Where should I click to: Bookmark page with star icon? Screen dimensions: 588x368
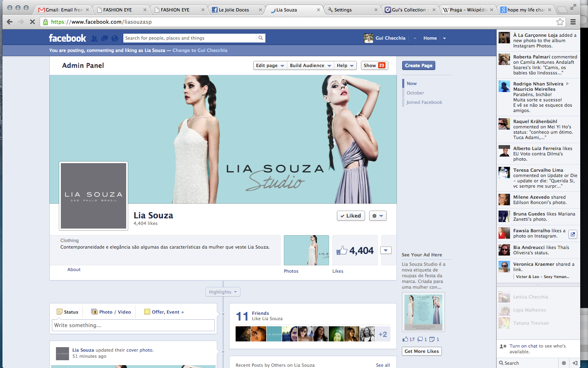560,22
